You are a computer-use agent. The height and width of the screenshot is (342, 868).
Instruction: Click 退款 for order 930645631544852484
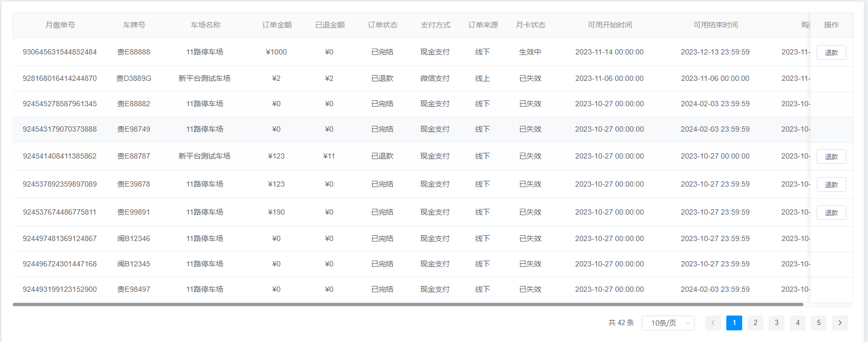(831, 52)
